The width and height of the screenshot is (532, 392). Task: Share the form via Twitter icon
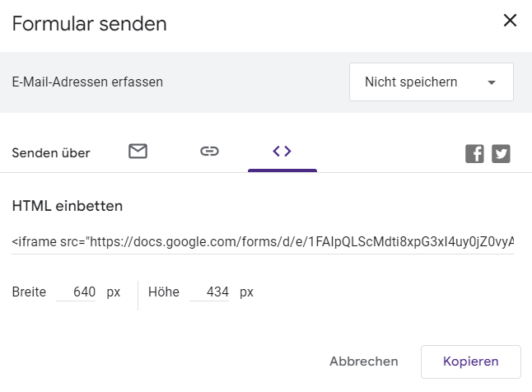coord(501,153)
